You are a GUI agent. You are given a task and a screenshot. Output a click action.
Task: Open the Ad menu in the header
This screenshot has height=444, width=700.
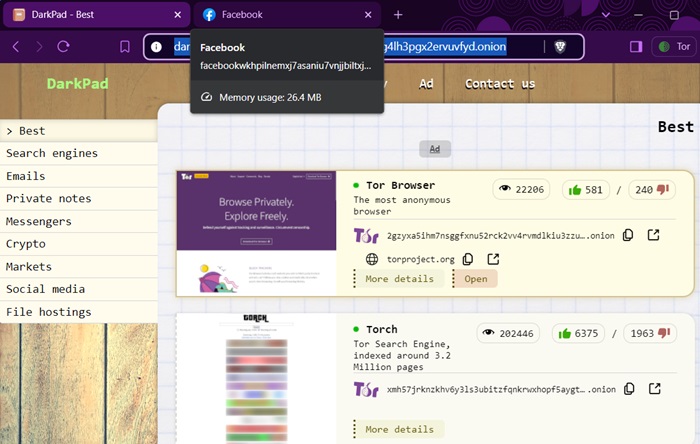pyautogui.click(x=426, y=84)
